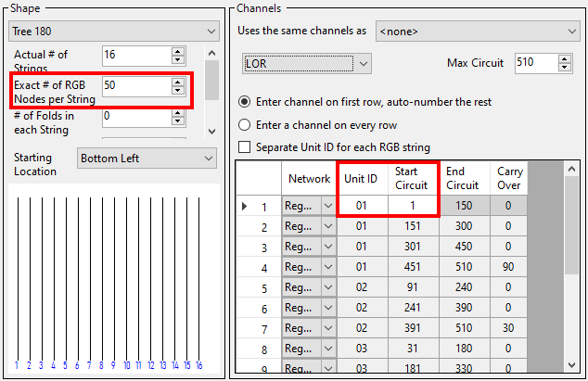Click the Start Circuit column header
Viewport: 588px width, 381px height.
click(412, 178)
